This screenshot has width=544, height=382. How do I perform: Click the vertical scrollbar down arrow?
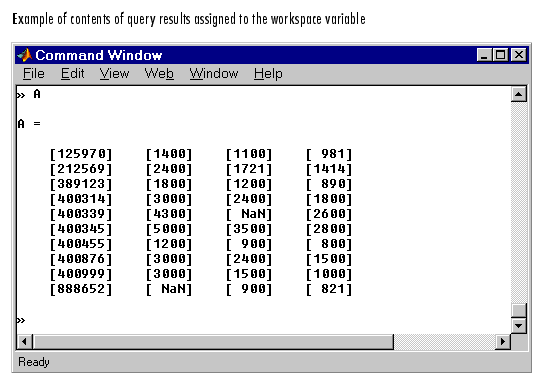(519, 325)
